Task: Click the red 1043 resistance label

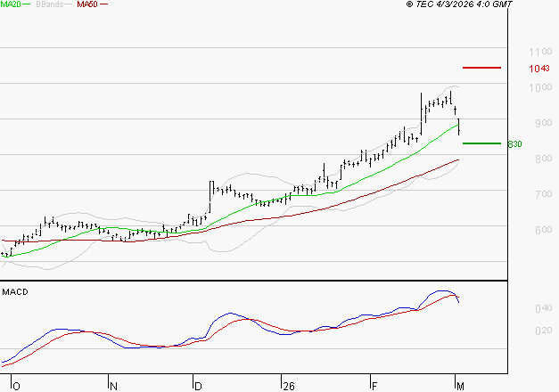Action: [x=539, y=69]
